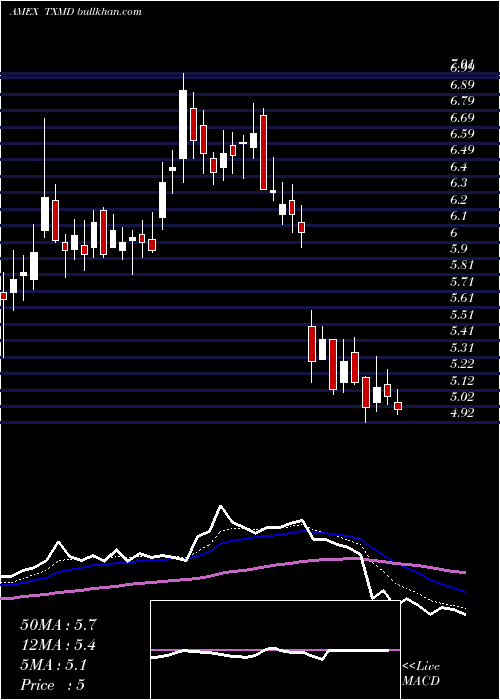Select the 6.89 price axis label
The width and height of the screenshot is (500, 700).
(462, 84)
